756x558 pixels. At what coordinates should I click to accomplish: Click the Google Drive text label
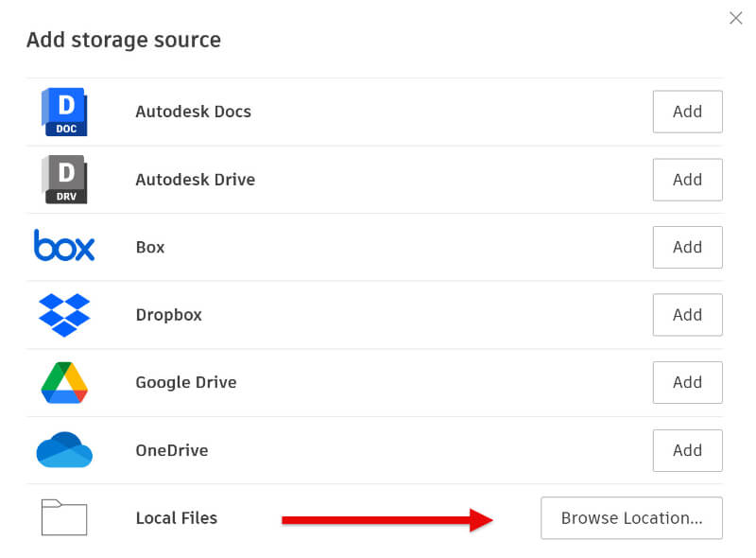(185, 383)
